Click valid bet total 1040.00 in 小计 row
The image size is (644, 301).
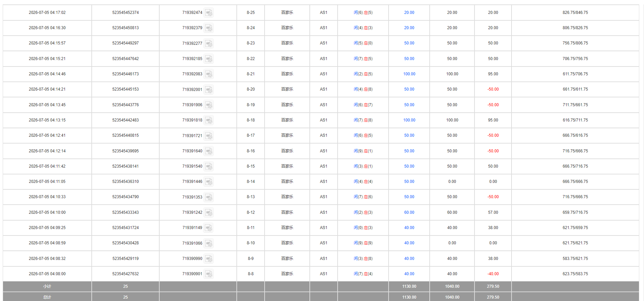[452, 286]
